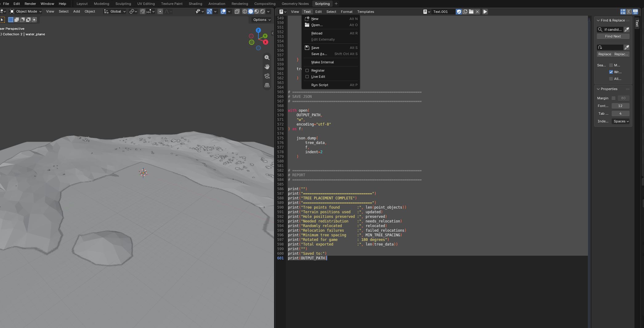Enable proportional editing in viewport header
The image size is (644, 328).
coord(160,11)
